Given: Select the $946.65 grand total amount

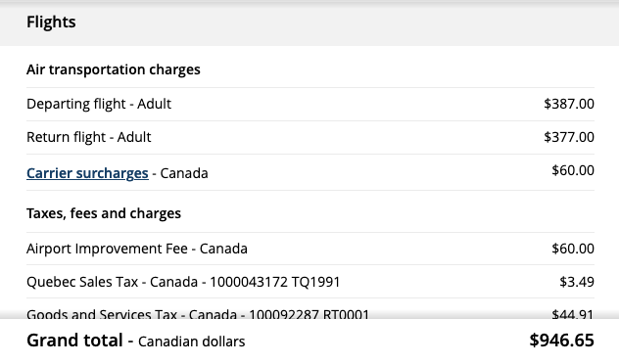Looking at the screenshot, I should tap(562, 341).
